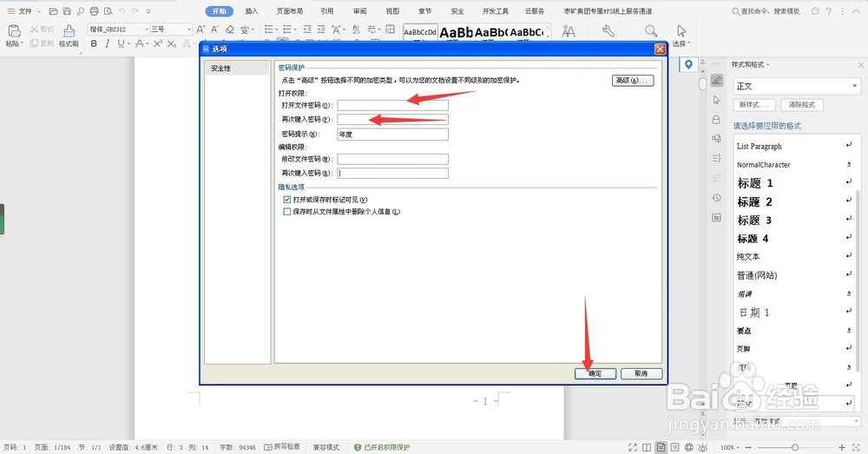The image size is (868, 454).
Task: Select 安全性 item in dialog sidebar
Action: tap(237, 68)
